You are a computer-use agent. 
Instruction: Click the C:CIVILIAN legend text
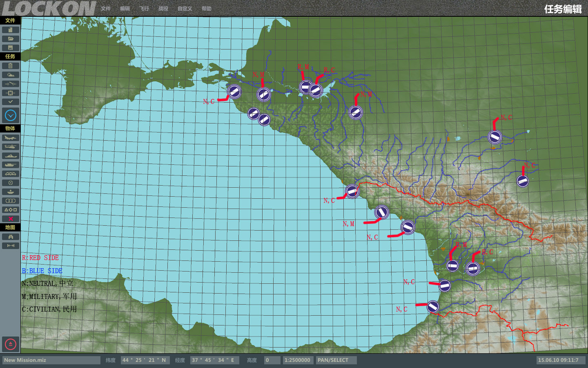[49, 309]
